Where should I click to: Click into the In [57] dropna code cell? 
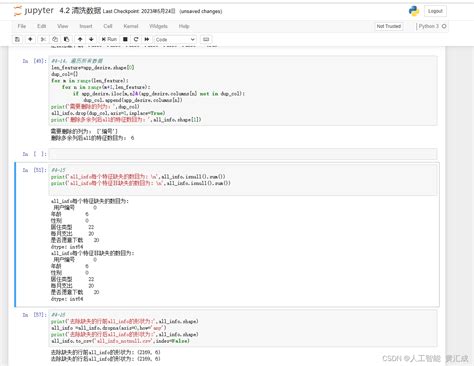pos(243,328)
